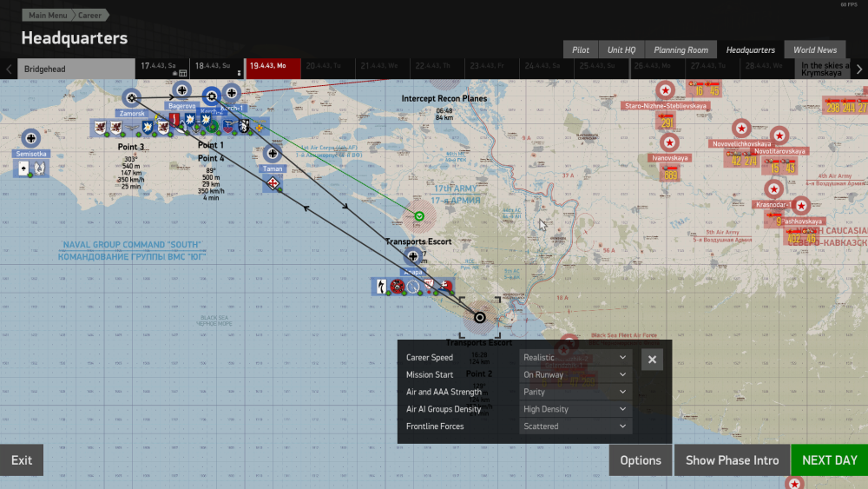
Task: Open the Career Speed dropdown
Action: pyautogui.click(x=575, y=358)
